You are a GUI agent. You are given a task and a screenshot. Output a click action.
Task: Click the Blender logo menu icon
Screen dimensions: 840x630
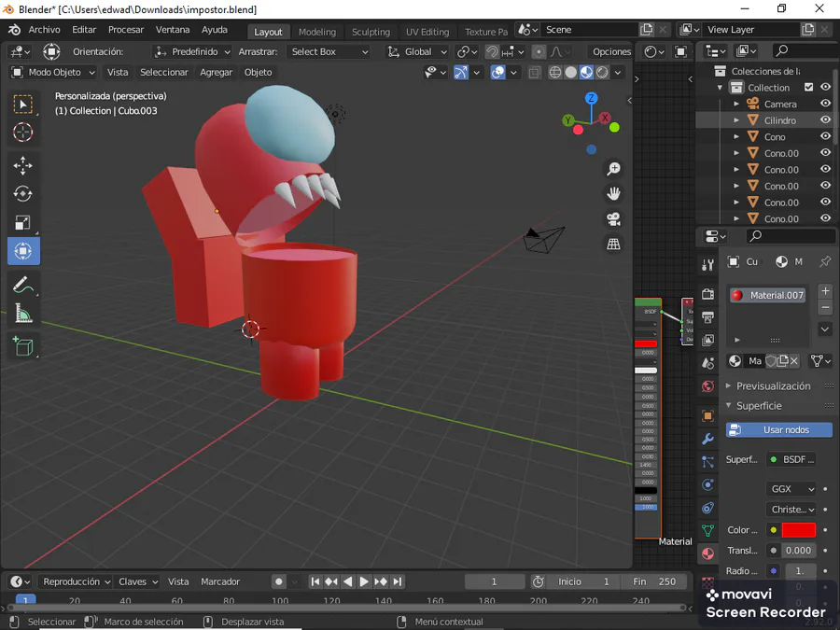[x=14, y=30]
